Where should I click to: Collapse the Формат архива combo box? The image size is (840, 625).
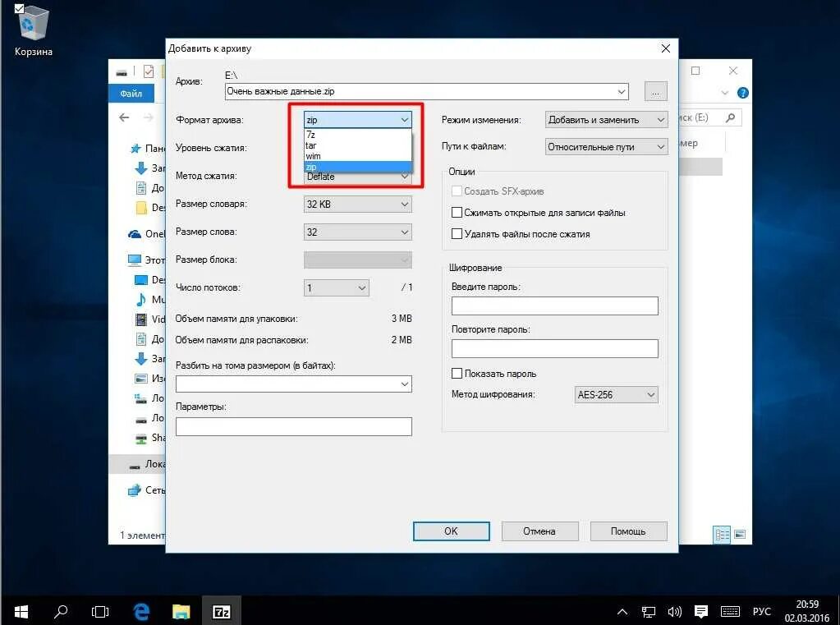click(405, 120)
